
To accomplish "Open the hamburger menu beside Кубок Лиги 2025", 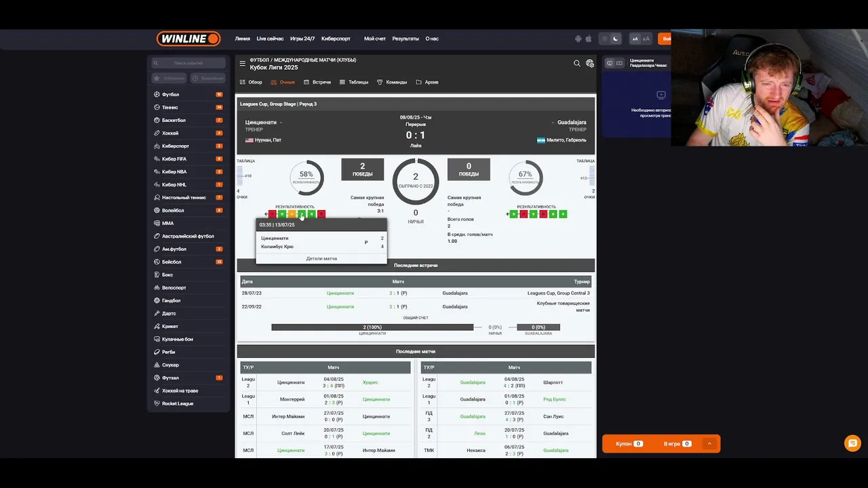I will 242,64.
